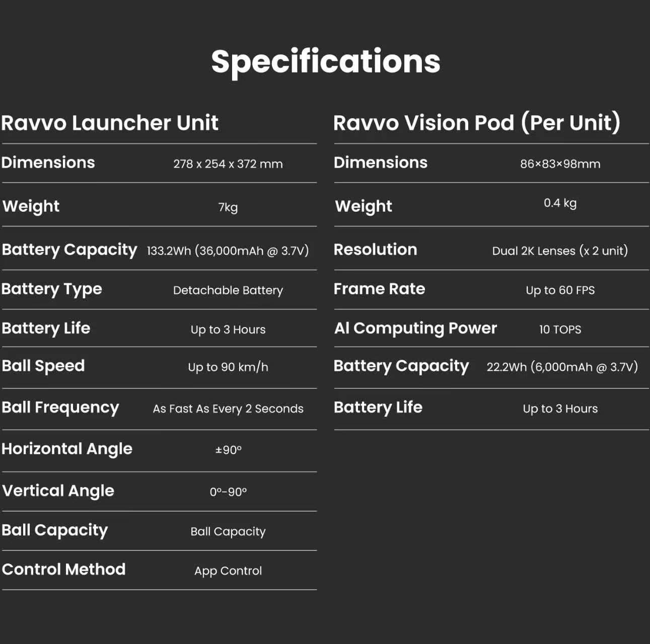Click Vision Pod battery 22.2Wh value
Image resolution: width=650 pixels, height=644 pixels.
coord(562,367)
